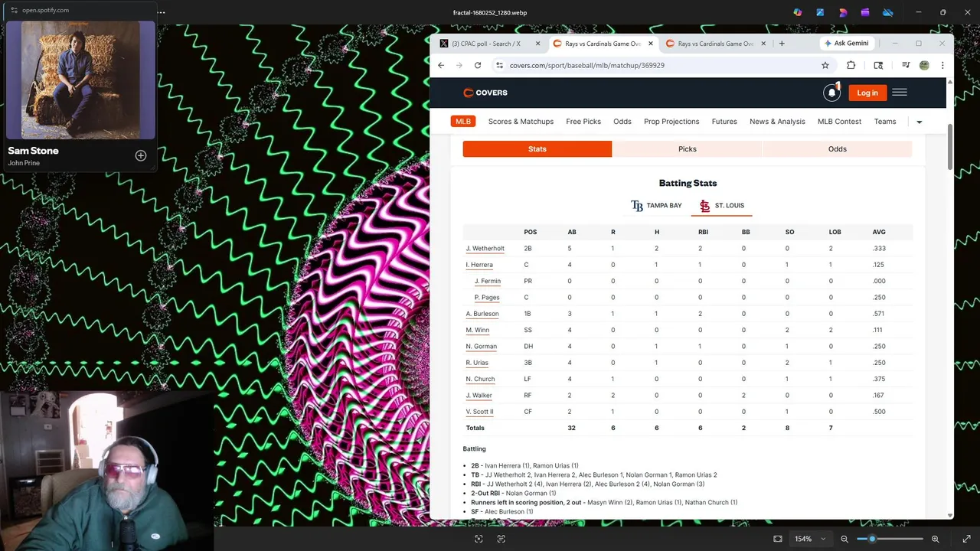Screen dimensions: 980x551
Task: Open N. Church player link
Action: (480, 379)
